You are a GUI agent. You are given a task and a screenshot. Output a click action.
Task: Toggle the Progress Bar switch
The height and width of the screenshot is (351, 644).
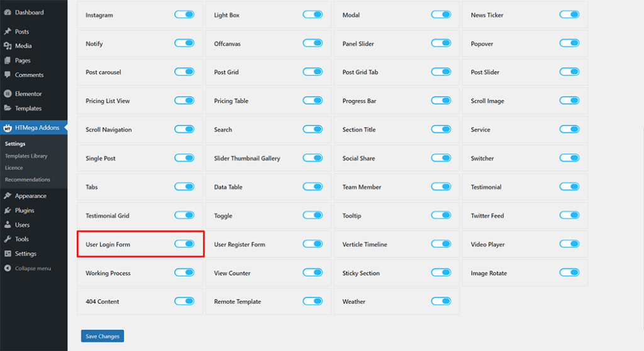click(441, 100)
